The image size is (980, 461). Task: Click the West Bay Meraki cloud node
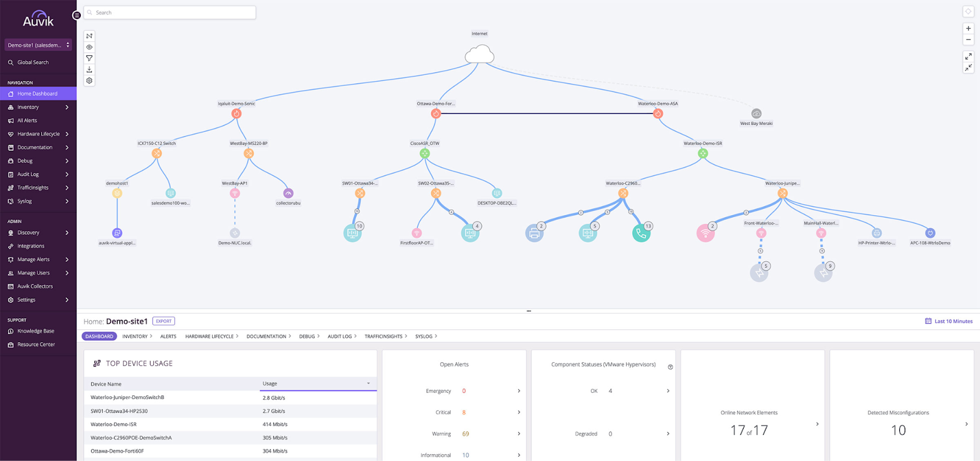click(x=756, y=113)
